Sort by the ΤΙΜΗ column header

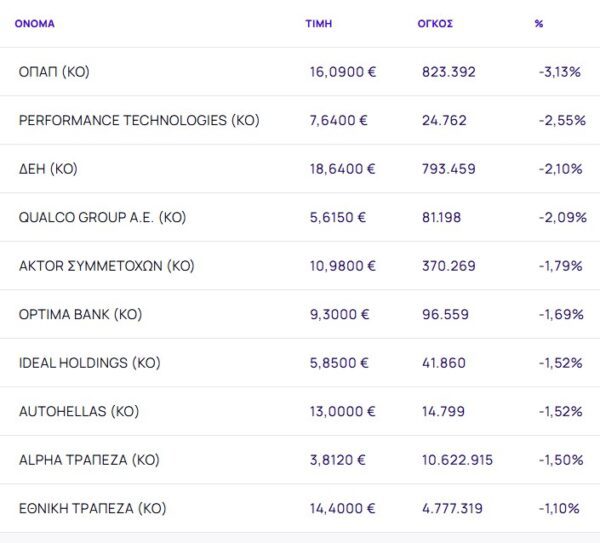tap(318, 23)
